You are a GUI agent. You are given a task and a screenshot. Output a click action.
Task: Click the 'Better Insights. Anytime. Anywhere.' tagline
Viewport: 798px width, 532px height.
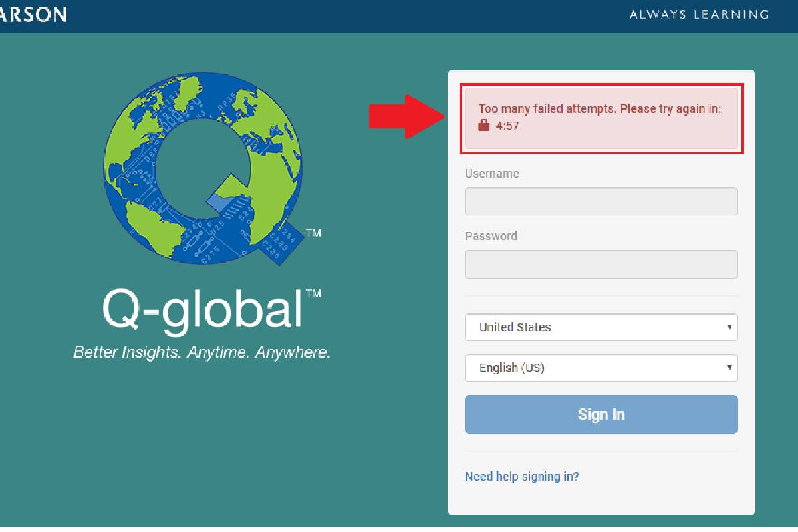[x=202, y=352]
